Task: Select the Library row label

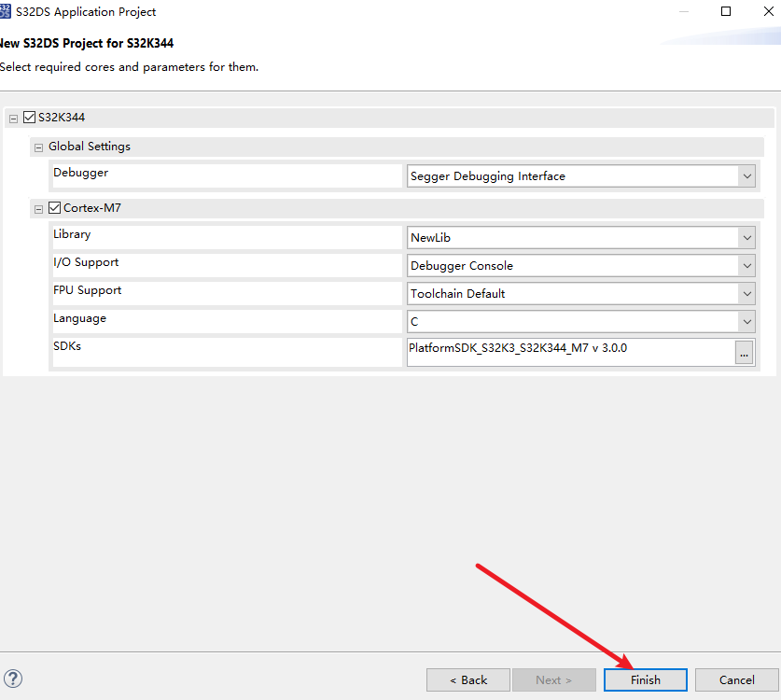Action: pos(72,234)
